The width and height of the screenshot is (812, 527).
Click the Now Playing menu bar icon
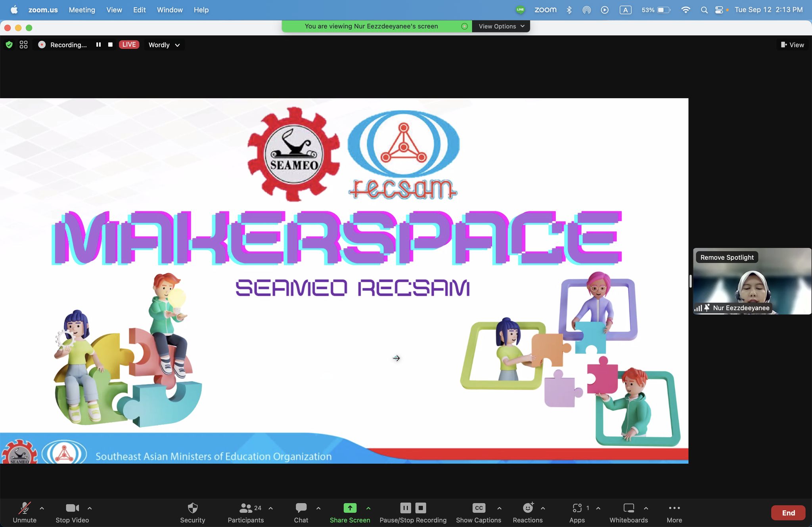pyautogui.click(x=605, y=10)
